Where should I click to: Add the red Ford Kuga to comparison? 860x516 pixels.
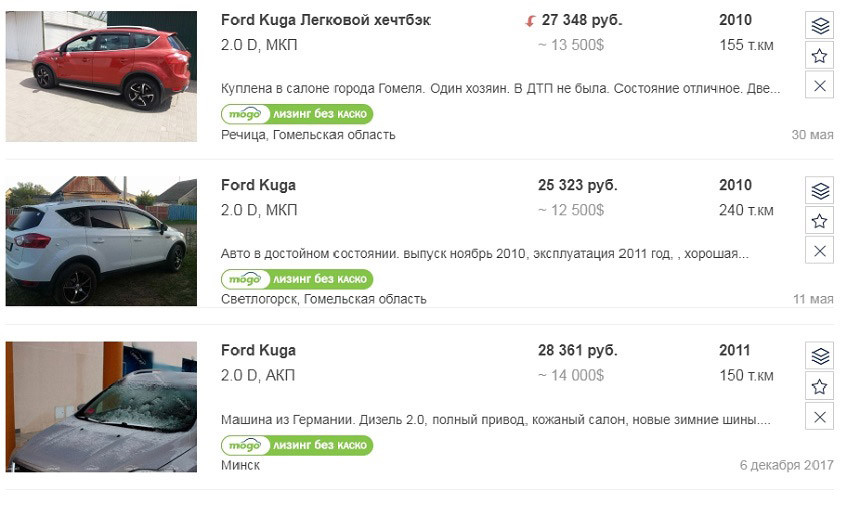coord(820,26)
